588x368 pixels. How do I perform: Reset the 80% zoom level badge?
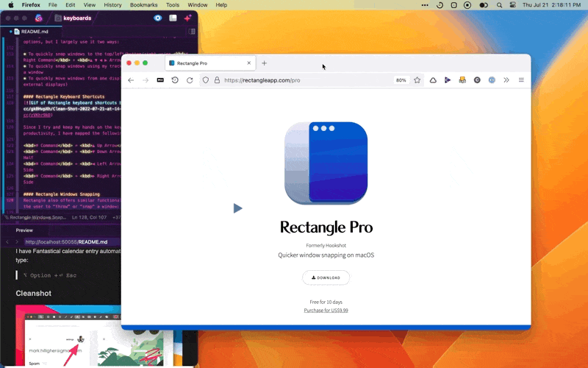pos(401,80)
